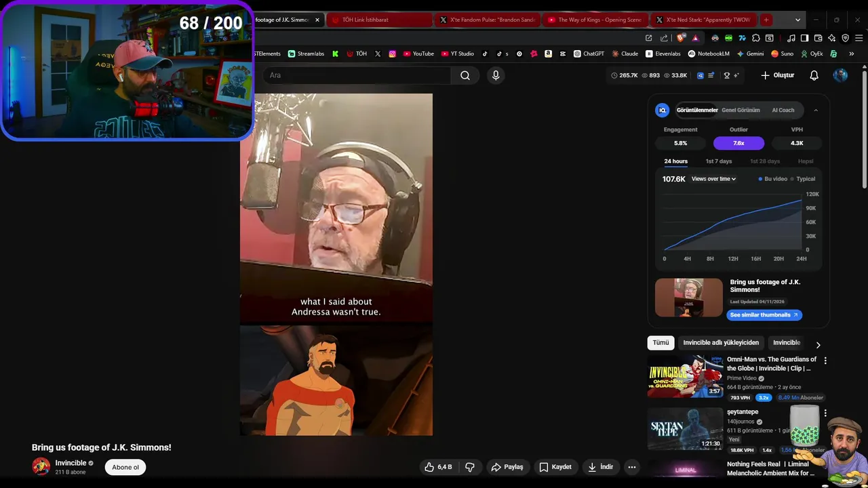Click the Brave shields lion icon
The width and height of the screenshot is (868, 488).
(681, 38)
